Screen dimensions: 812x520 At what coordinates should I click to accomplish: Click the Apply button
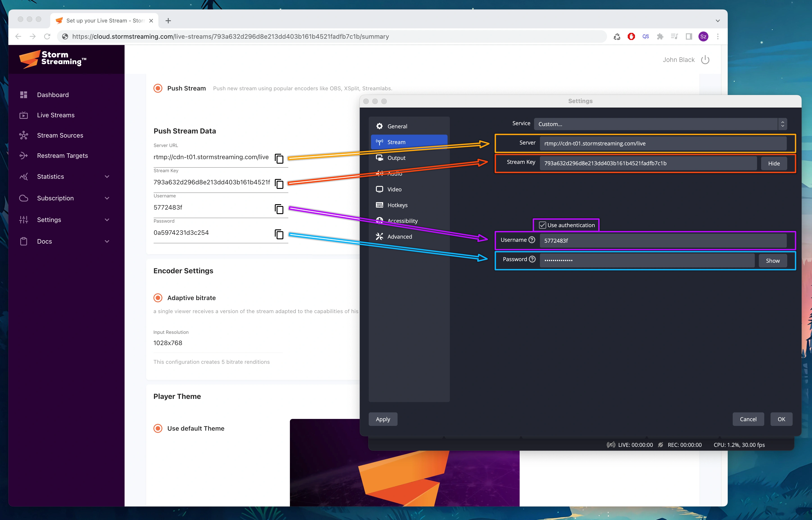(383, 419)
